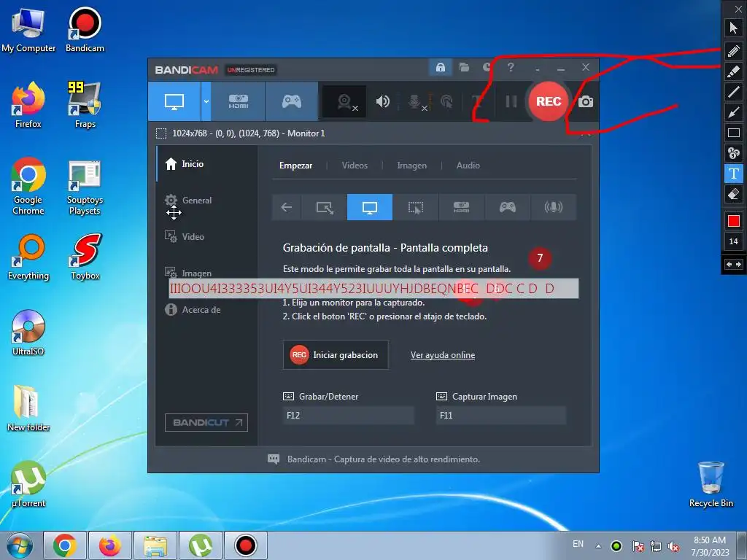Open Chrome from the taskbar
The height and width of the screenshot is (560, 747).
(65, 545)
